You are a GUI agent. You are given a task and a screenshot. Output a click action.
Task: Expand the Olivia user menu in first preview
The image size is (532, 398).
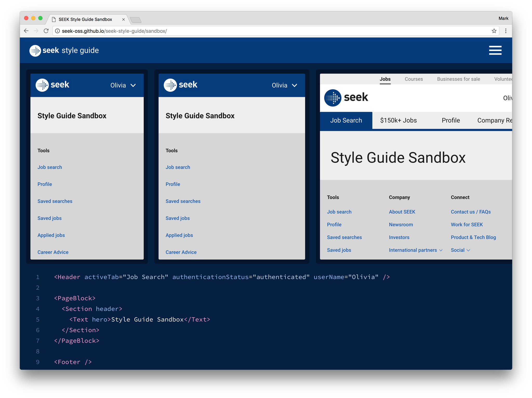pyautogui.click(x=123, y=85)
